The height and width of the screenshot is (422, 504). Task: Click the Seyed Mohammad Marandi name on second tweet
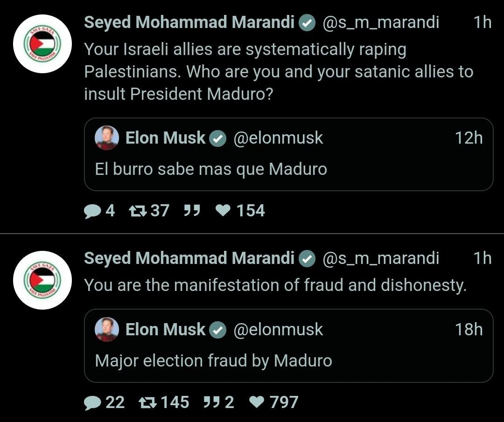pyautogui.click(x=189, y=258)
